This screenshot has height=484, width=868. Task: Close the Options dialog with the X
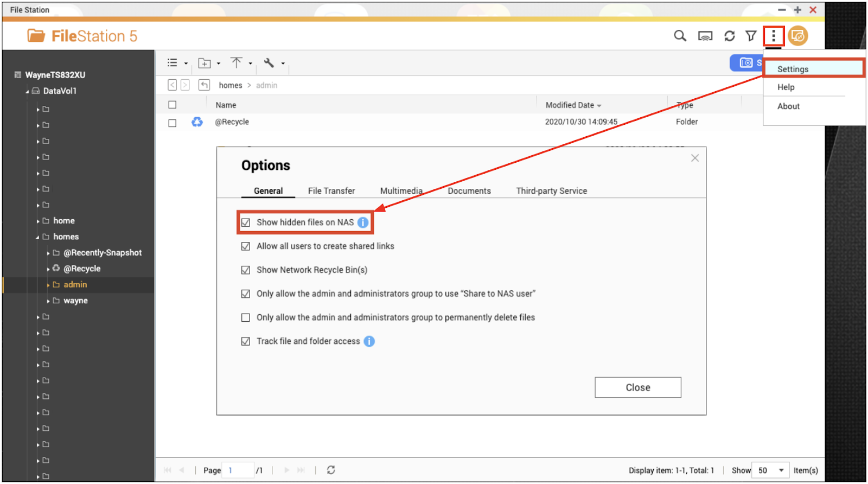click(695, 158)
